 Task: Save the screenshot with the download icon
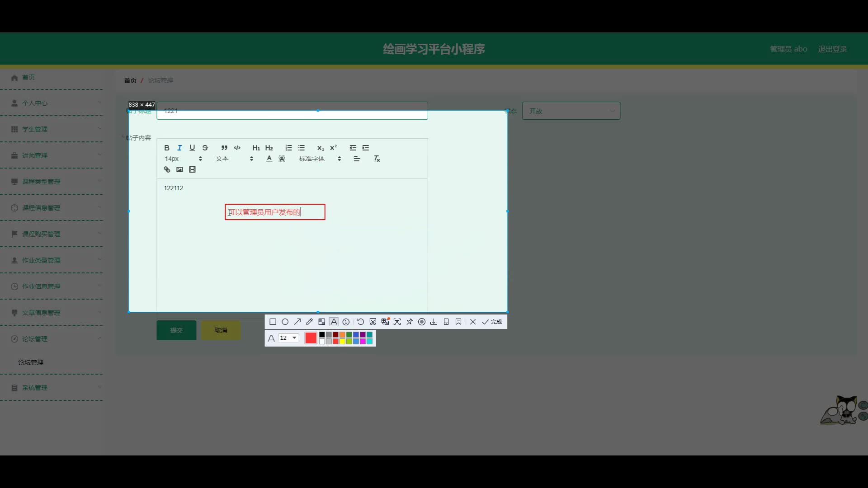click(434, 322)
